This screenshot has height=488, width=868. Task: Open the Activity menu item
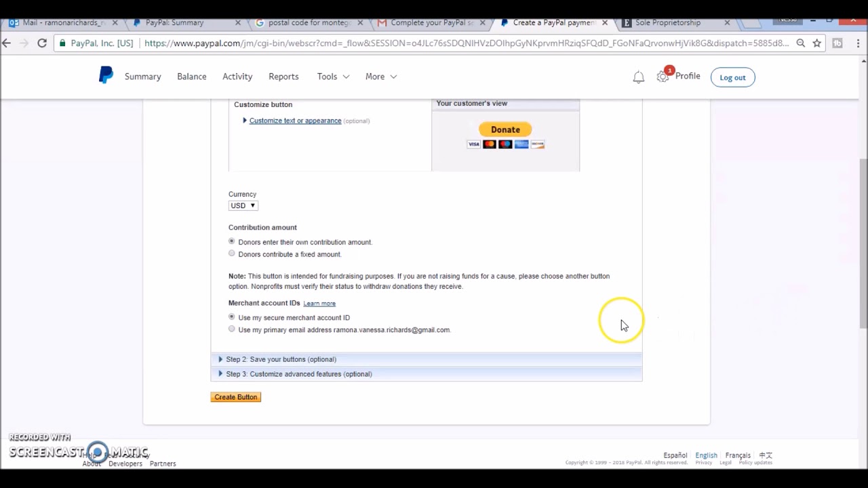(x=237, y=76)
